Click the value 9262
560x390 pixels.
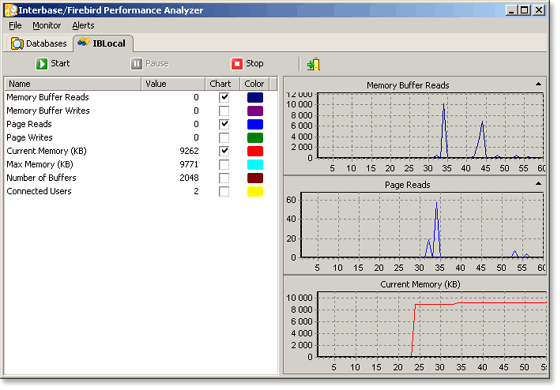(x=189, y=151)
